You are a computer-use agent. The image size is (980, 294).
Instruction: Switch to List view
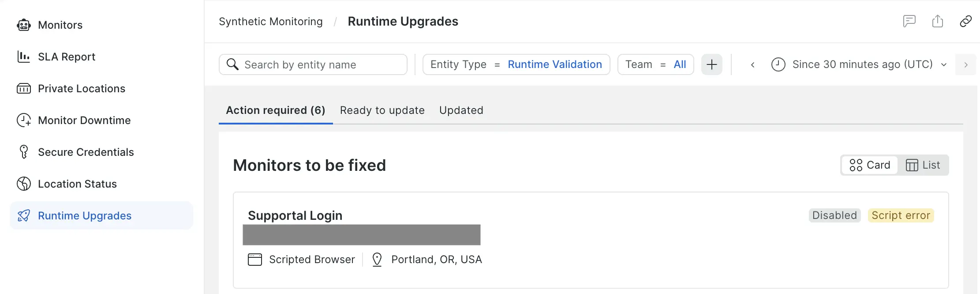click(x=923, y=165)
